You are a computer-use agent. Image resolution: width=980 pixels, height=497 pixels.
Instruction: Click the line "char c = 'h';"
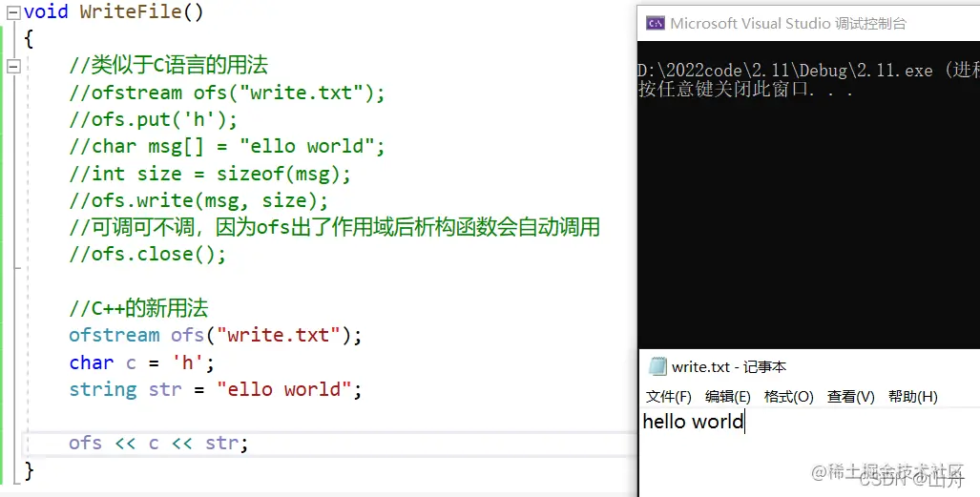point(142,362)
